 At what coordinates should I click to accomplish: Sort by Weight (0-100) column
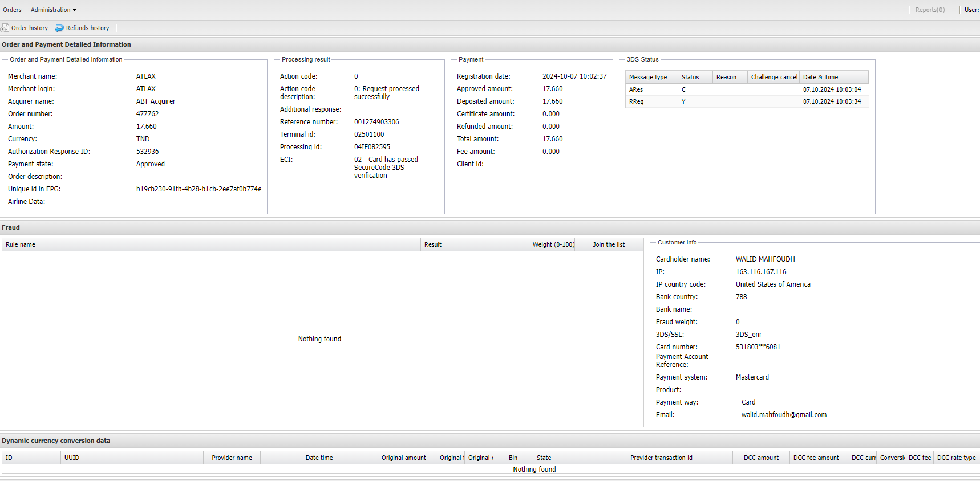pyautogui.click(x=553, y=244)
